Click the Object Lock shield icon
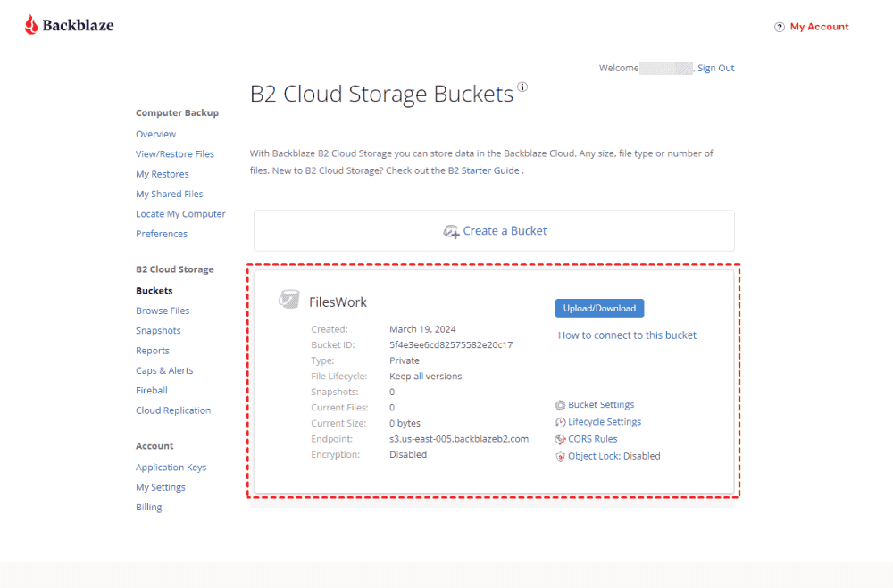 (x=560, y=456)
